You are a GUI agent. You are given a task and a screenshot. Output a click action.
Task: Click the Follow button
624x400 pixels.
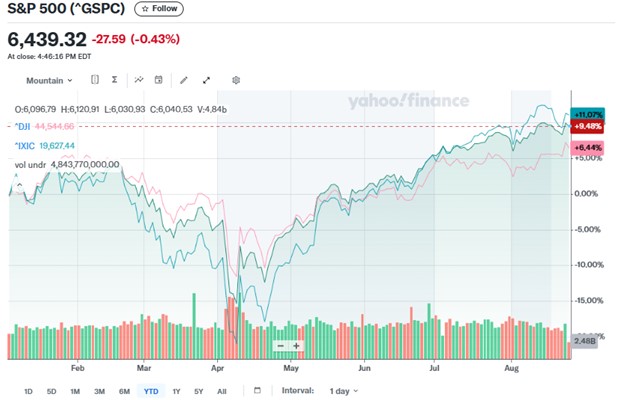tap(159, 8)
